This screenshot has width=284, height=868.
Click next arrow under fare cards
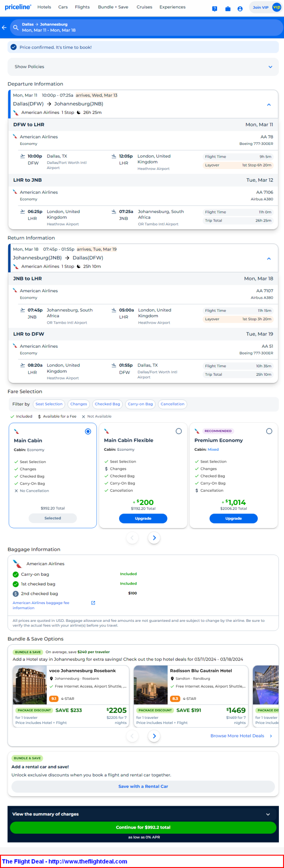tap(154, 538)
